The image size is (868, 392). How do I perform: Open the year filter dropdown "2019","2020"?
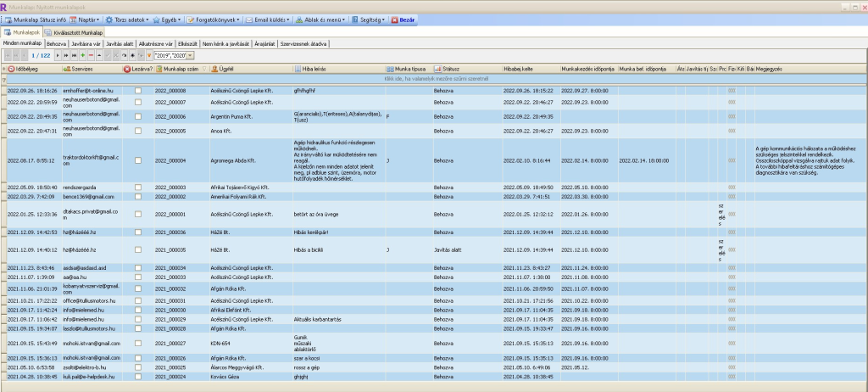pyautogui.click(x=190, y=55)
